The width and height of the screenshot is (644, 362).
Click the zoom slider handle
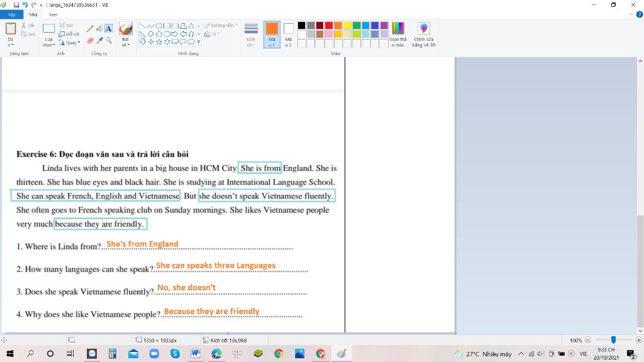(x=613, y=340)
